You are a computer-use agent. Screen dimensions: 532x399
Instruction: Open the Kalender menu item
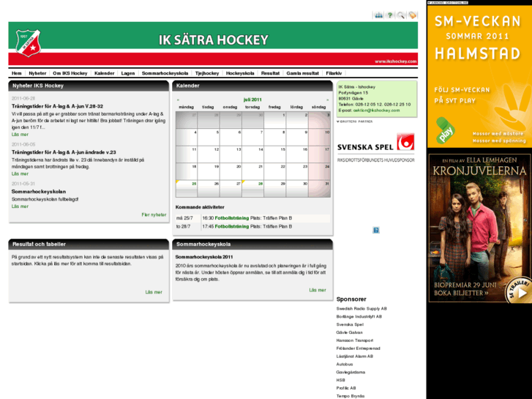point(104,73)
